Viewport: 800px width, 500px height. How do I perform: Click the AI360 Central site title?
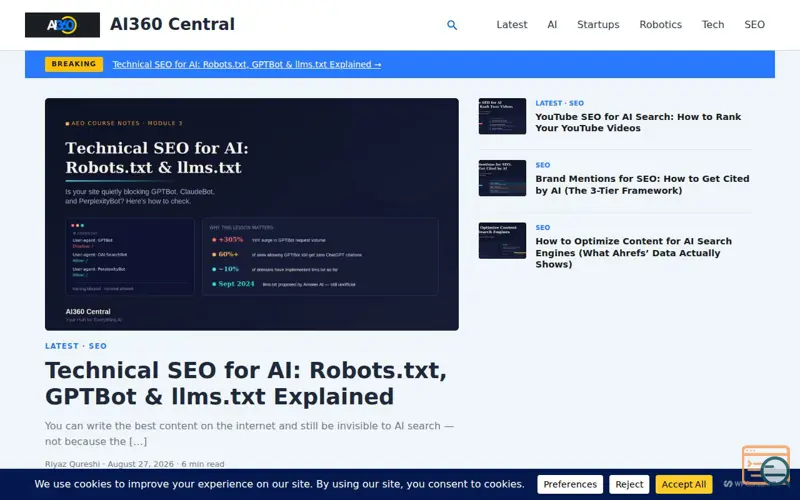coord(172,24)
